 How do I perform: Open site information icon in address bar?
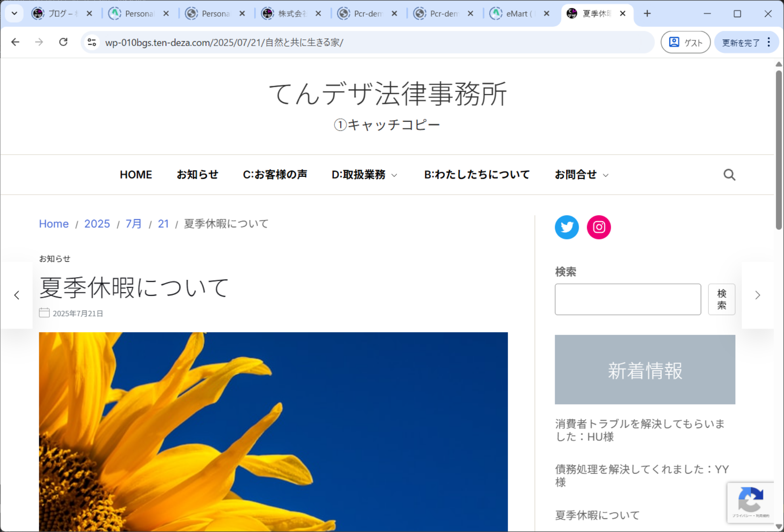point(92,42)
